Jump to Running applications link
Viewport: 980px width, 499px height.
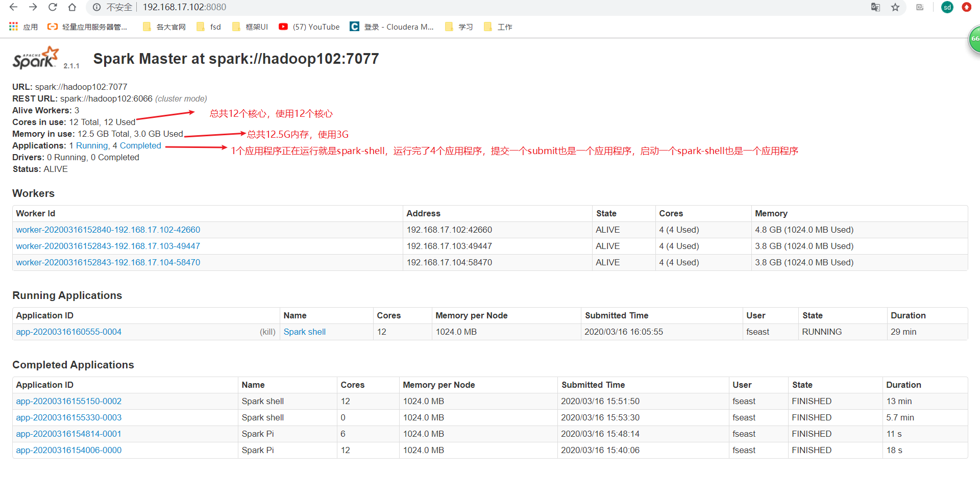click(92, 145)
